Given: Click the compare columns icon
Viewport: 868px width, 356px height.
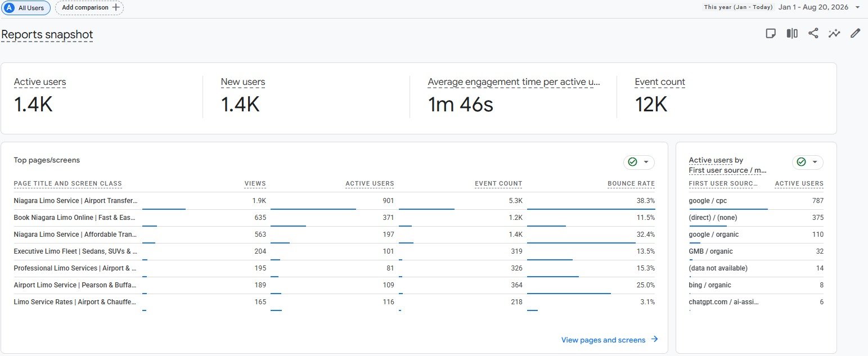Looking at the screenshot, I should coord(792,34).
